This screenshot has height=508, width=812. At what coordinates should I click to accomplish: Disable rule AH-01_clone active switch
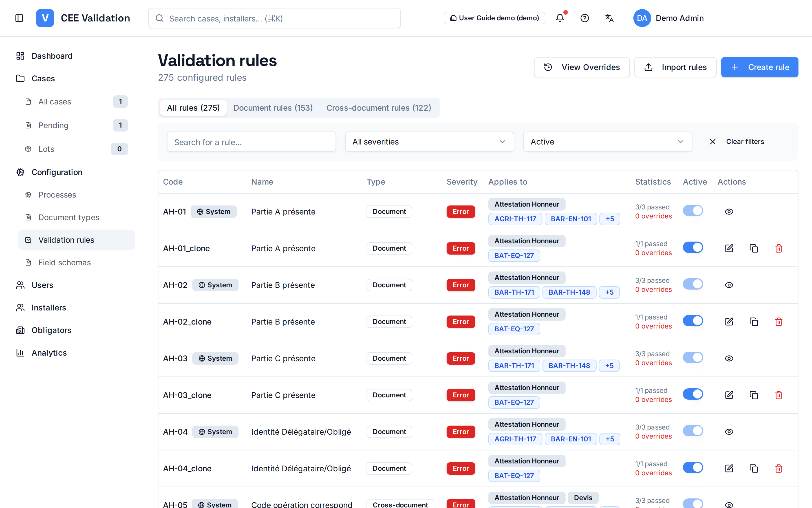[692, 247]
